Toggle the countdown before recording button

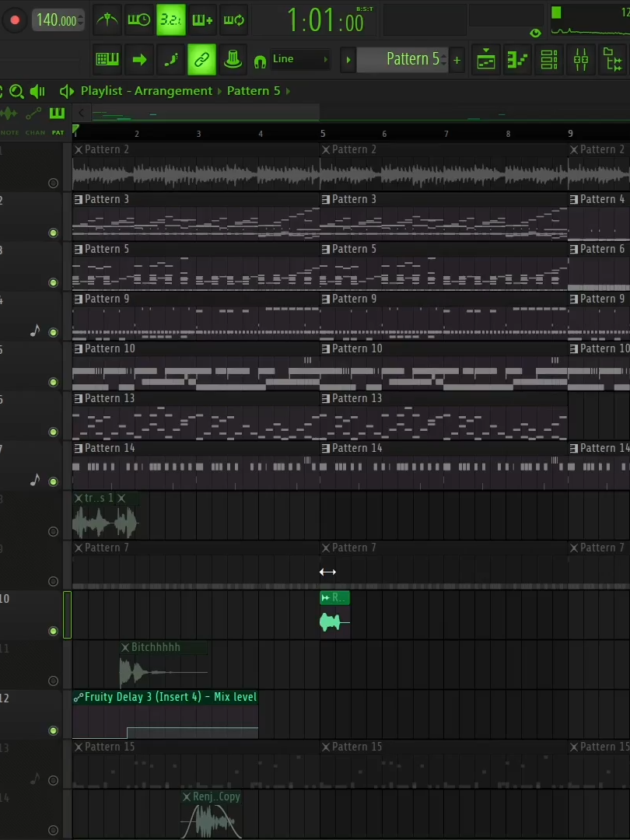click(x=171, y=20)
